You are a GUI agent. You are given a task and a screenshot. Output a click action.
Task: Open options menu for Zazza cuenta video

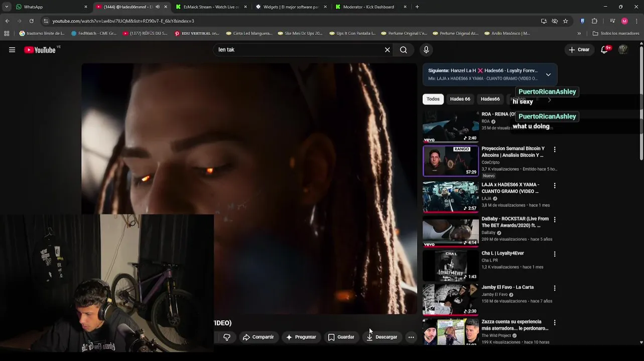pyautogui.click(x=555, y=322)
